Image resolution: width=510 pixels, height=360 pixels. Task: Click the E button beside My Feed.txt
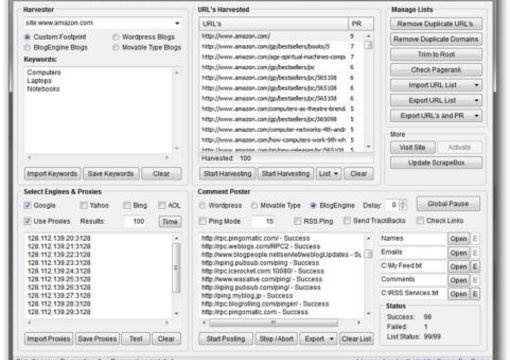pyautogui.click(x=475, y=267)
